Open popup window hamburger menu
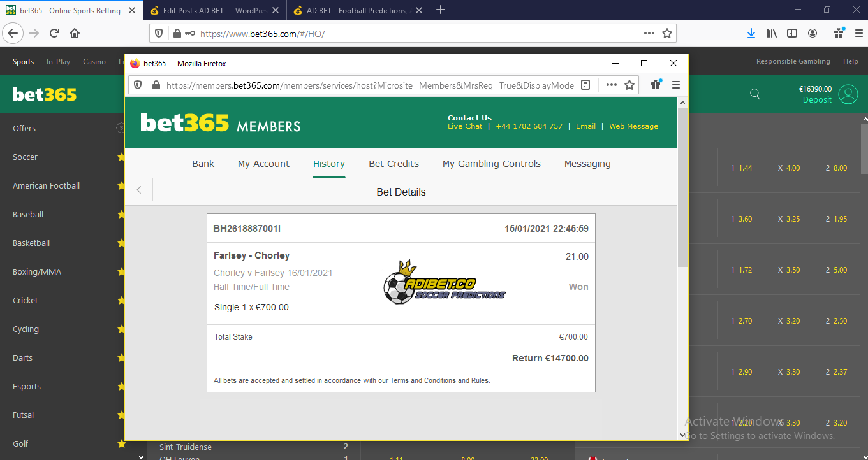 pos(676,85)
